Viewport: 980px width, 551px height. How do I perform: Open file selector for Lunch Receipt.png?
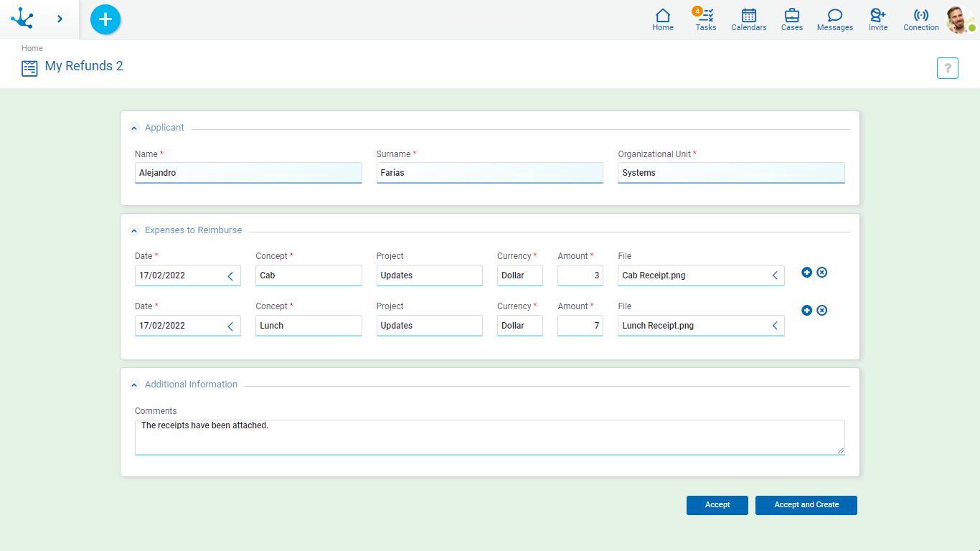tap(775, 326)
